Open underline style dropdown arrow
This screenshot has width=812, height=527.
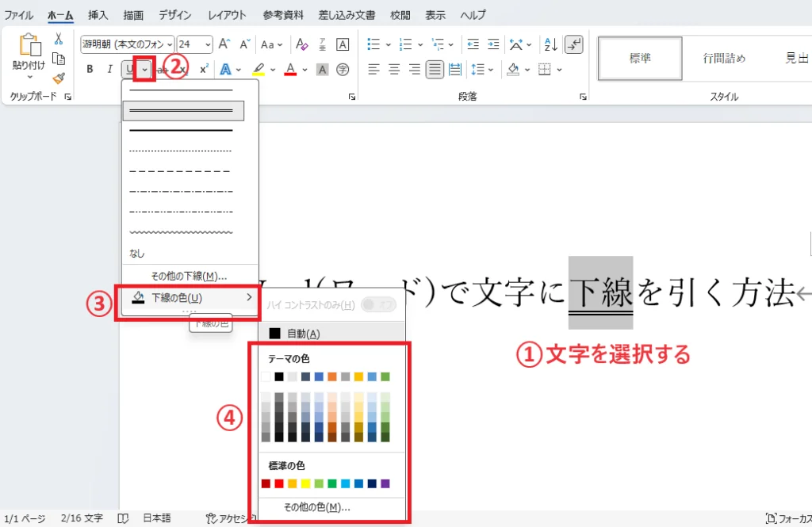click(144, 69)
